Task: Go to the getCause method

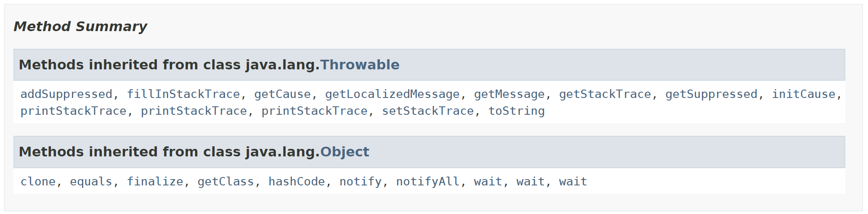Action: (282, 94)
